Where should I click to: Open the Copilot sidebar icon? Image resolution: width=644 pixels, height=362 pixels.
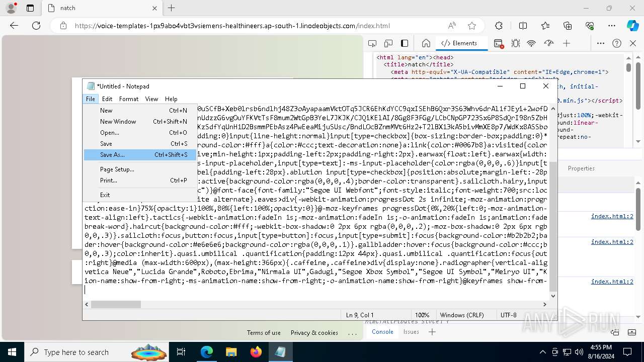(x=632, y=26)
